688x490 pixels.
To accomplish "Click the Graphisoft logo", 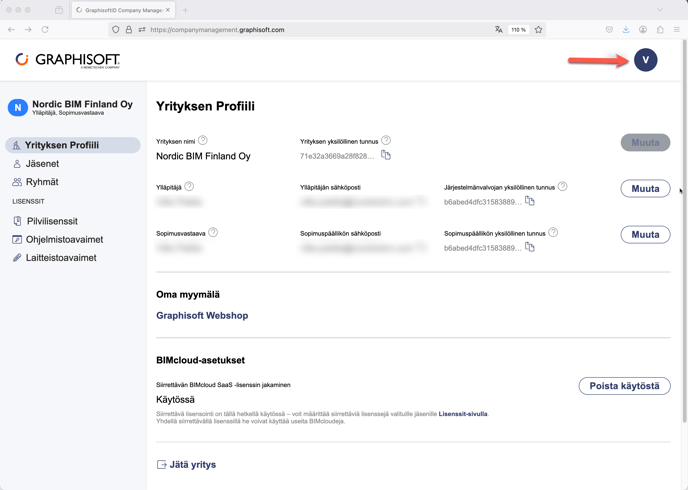I will pyautogui.click(x=68, y=61).
